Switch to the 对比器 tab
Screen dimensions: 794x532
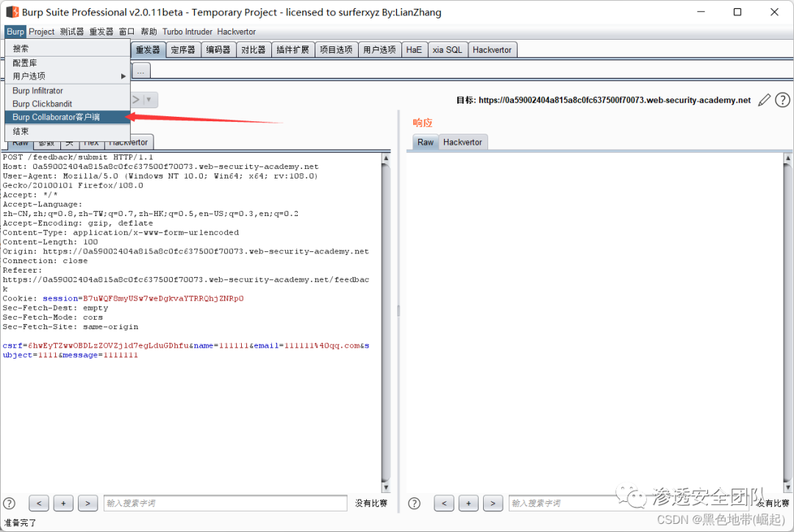click(x=253, y=50)
